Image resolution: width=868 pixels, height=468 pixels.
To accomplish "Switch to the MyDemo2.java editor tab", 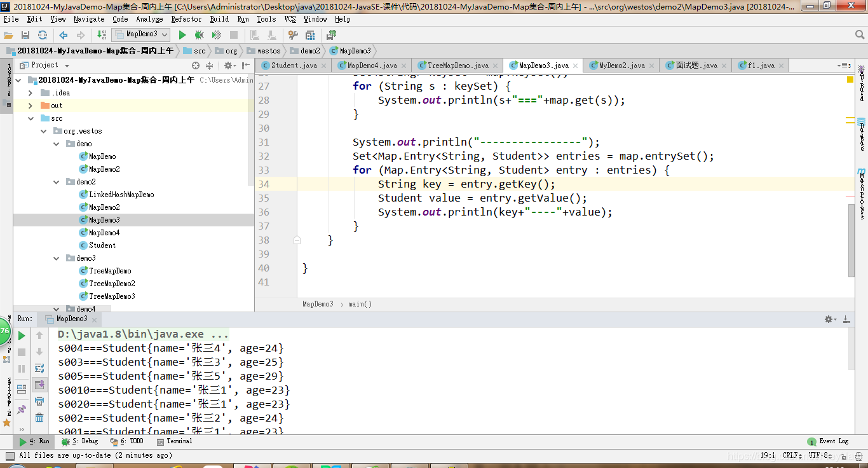I will click(621, 65).
